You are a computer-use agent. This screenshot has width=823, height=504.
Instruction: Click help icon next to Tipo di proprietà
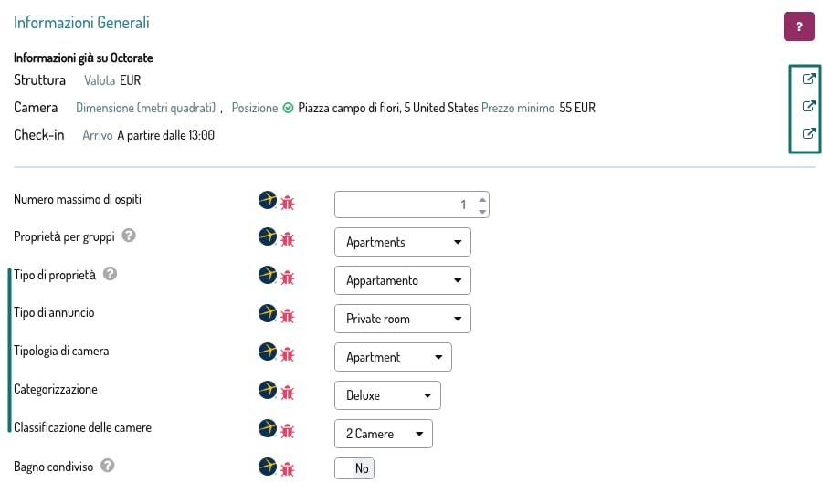click(111, 274)
